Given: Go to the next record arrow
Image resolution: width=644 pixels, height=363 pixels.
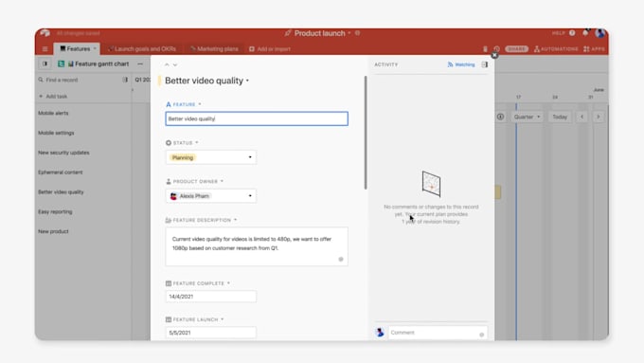Looking at the screenshot, I should click(x=175, y=65).
